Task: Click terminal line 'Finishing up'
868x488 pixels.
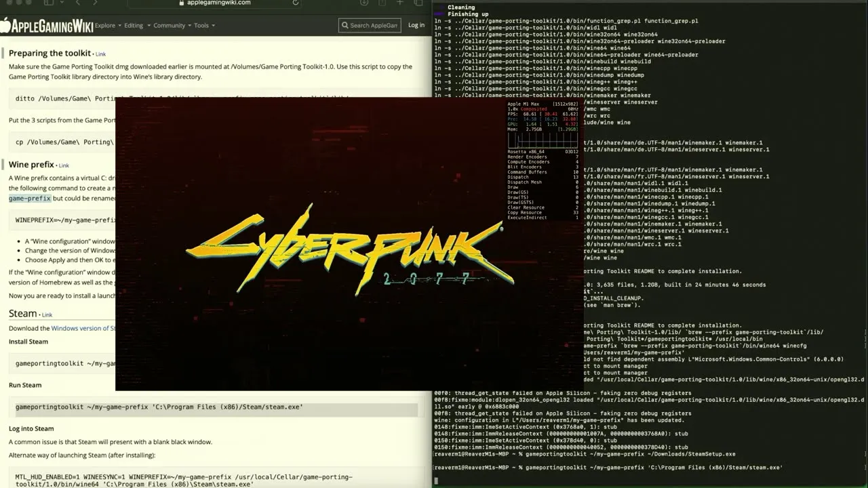Action: 467,14
